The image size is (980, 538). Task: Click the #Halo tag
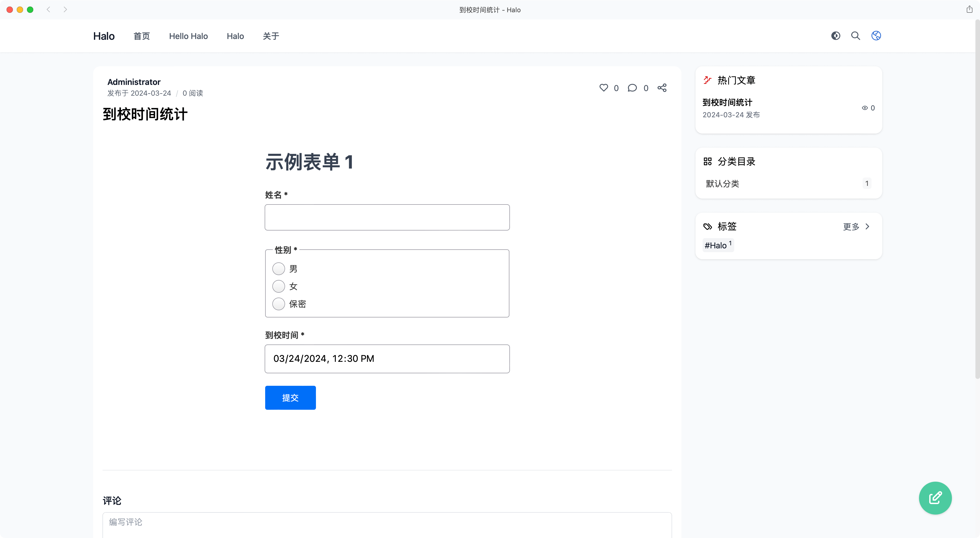click(x=718, y=245)
